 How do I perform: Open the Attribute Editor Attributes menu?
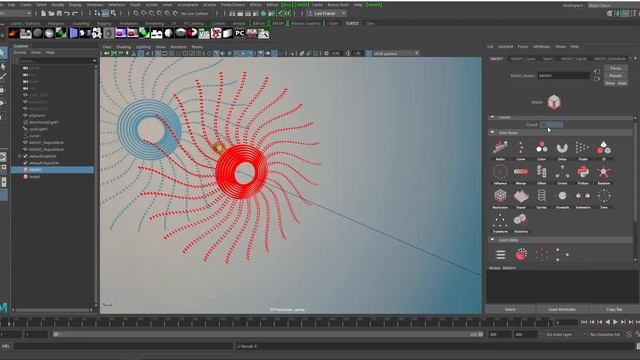(x=542, y=47)
